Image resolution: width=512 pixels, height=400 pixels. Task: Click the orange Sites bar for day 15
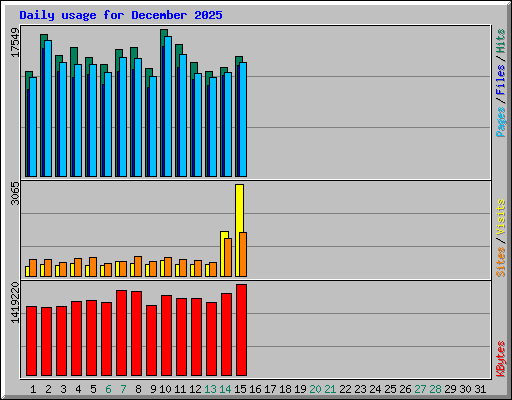pos(243,255)
